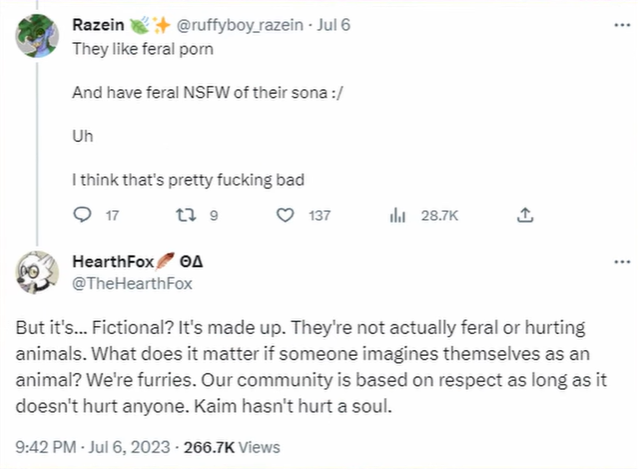Like Razein's tweet with the heart icon
The width and height of the screenshot is (638, 470).
pos(285,215)
